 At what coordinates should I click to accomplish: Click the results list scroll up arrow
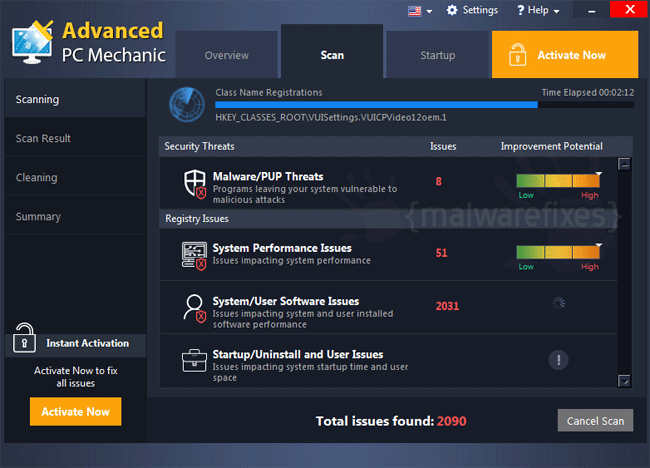click(624, 164)
